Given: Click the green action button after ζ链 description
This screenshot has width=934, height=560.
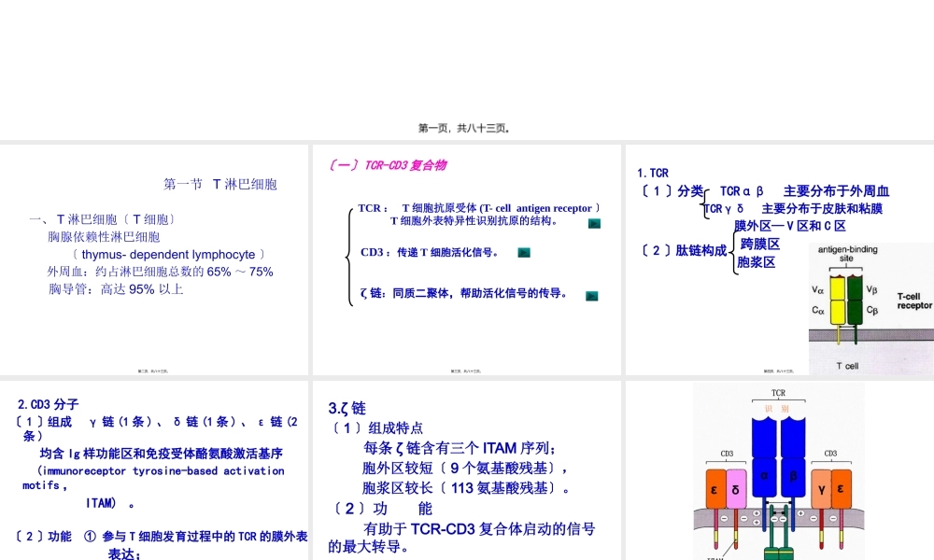Looking at the screenshot, I should [x=590, y=295].
